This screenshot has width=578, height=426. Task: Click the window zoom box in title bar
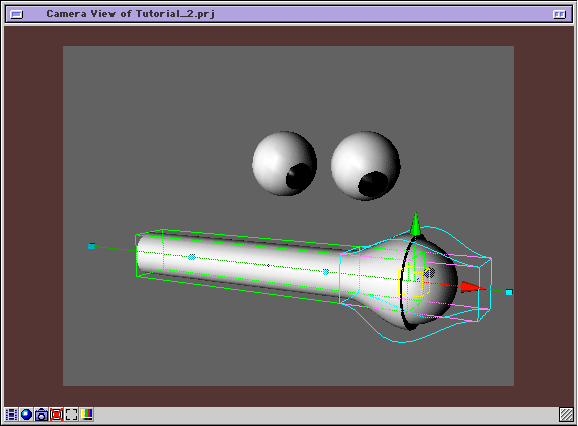pos(559,14)
